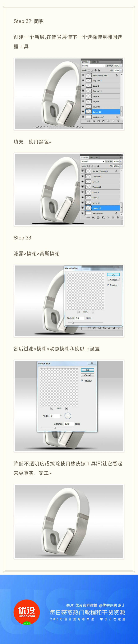Click OK in the Gaussian Blur dialog
The width and height of the screenshot is (138, 644).
tap(113, 275)
